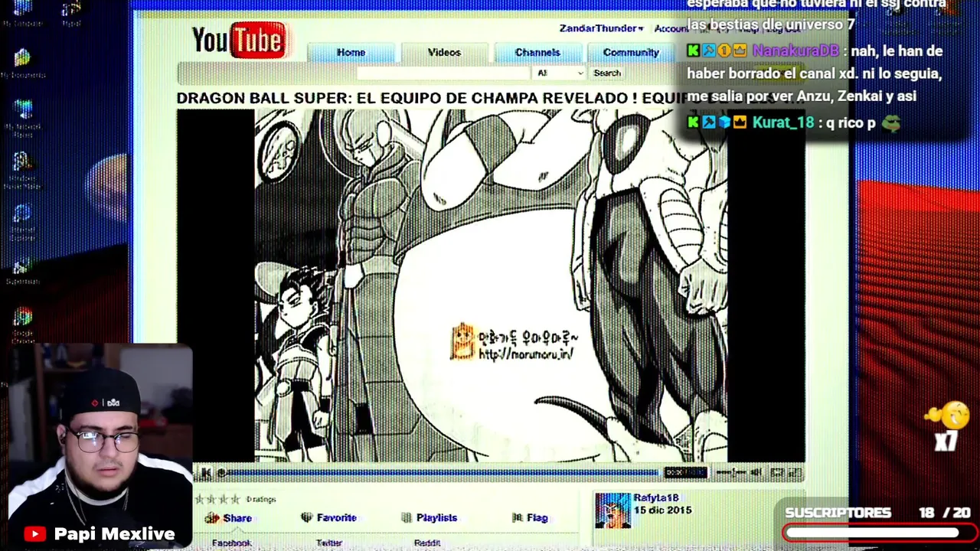The height and width of the screenshot is (551, 980).
Task: Click the Favorite heart icon
Action: point(307,518)
